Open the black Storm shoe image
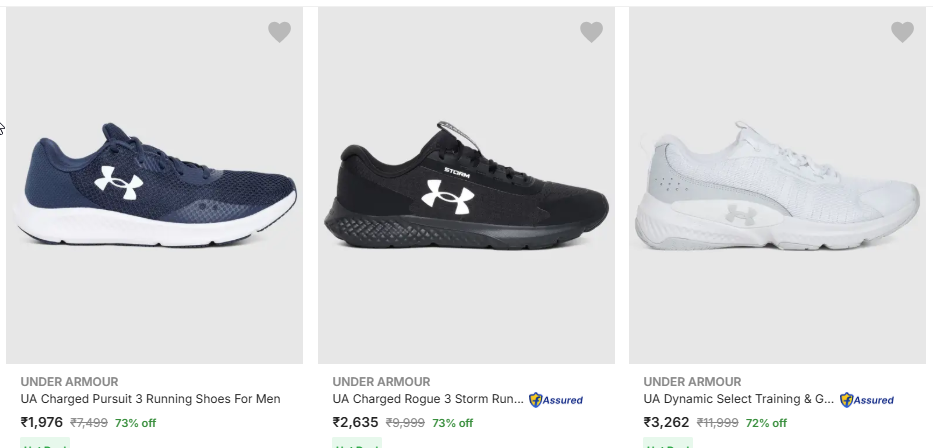 pos(466,190)
